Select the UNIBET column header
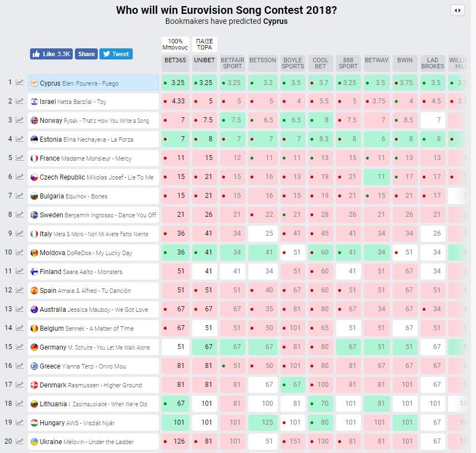Screen dimensions: 476x453 204,60
